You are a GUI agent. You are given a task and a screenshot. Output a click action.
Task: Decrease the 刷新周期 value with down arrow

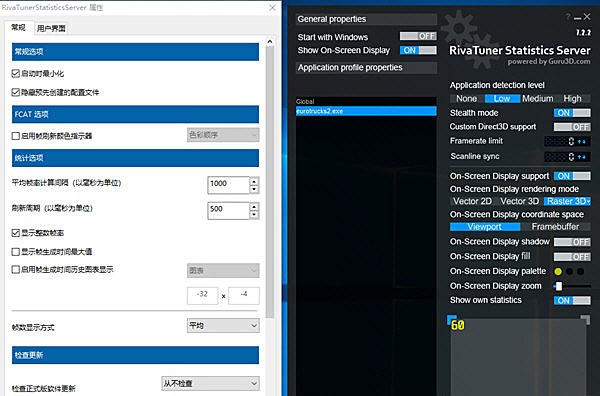click(254, 214)
